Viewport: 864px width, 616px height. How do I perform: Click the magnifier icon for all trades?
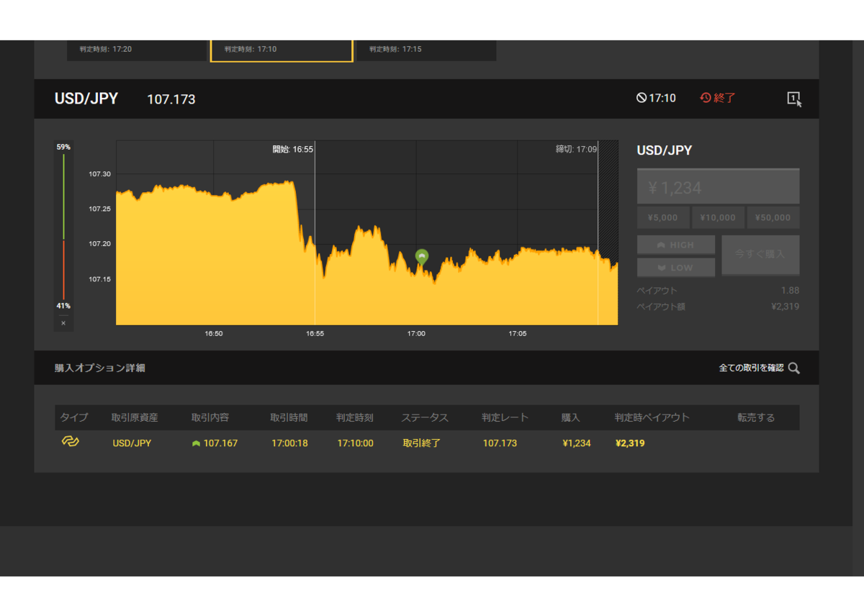pos(794,368)
